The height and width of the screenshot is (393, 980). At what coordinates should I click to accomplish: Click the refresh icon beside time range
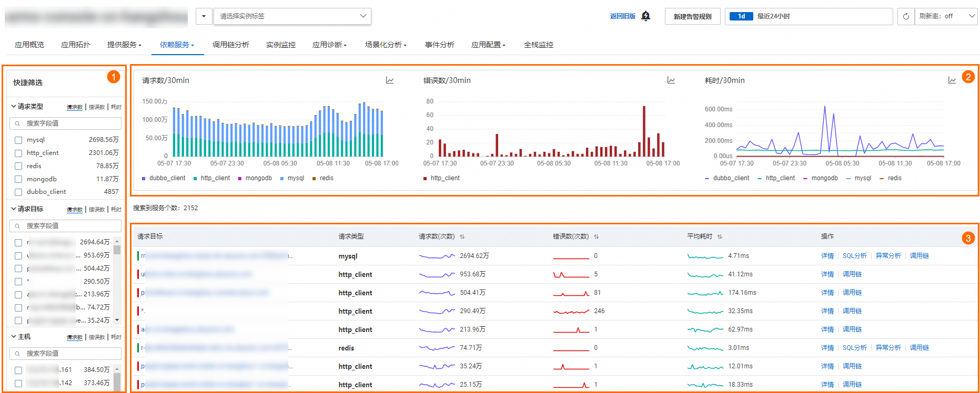click(x=906, y=16)
